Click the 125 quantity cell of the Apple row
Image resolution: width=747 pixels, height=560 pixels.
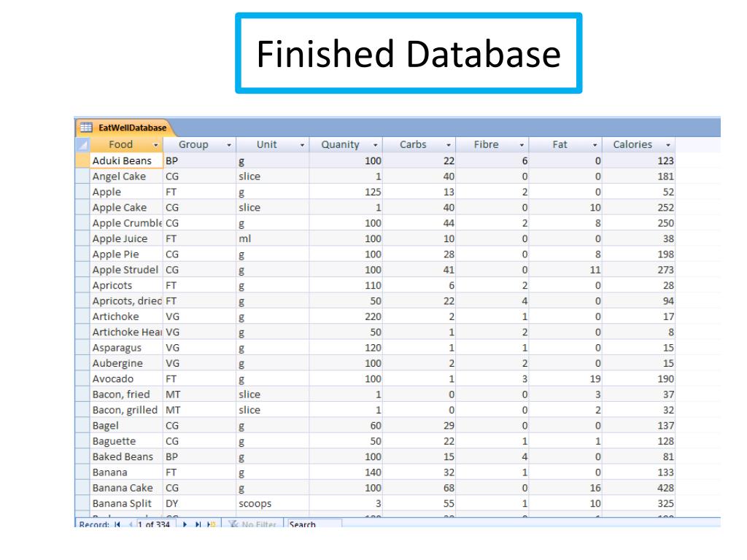point(346,192)
